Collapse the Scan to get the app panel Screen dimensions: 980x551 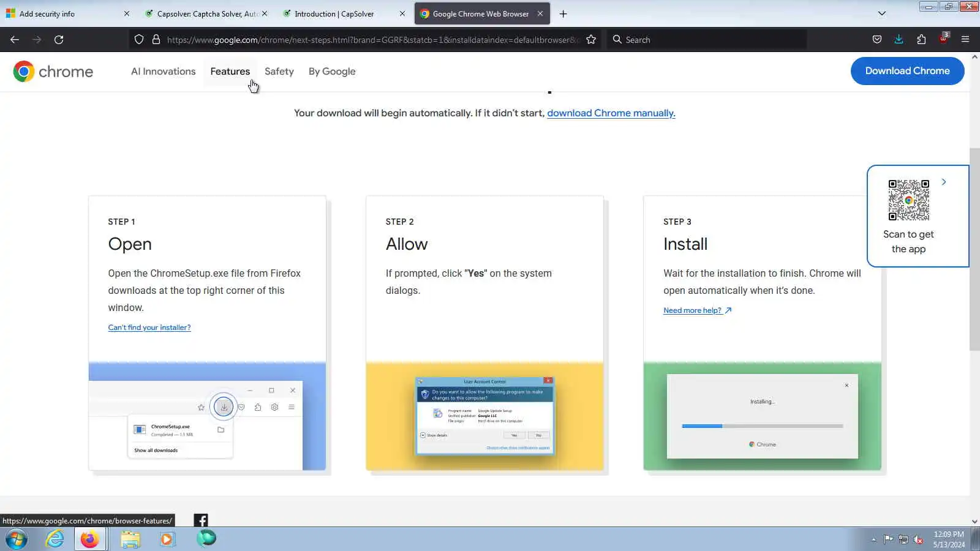[944, 182]
